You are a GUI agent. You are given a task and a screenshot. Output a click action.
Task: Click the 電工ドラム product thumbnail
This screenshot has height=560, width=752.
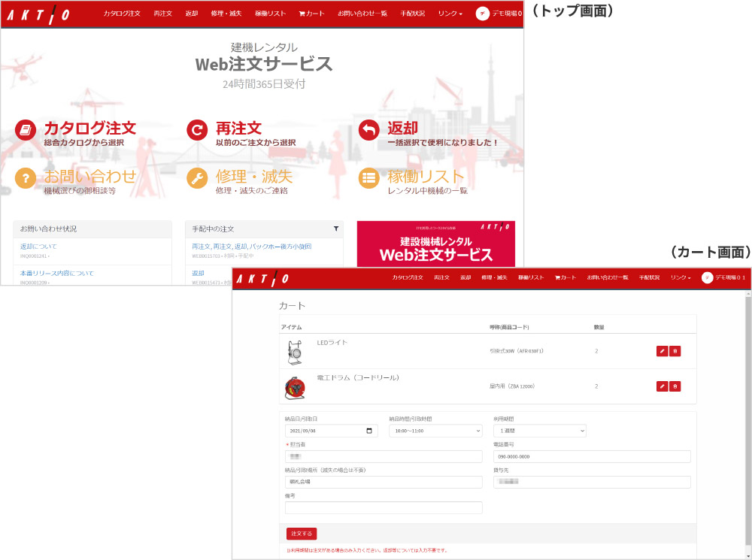[x=295, y=387]
